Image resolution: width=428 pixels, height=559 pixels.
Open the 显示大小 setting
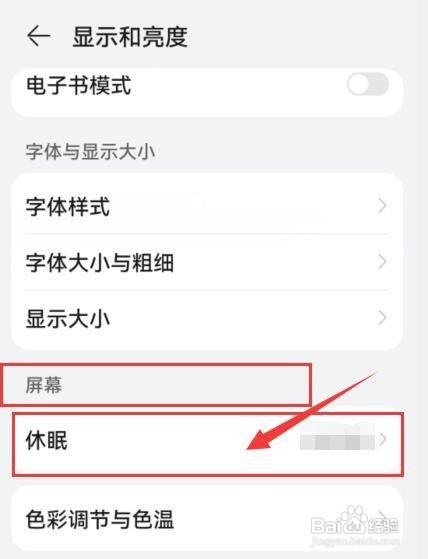point(207,318)
